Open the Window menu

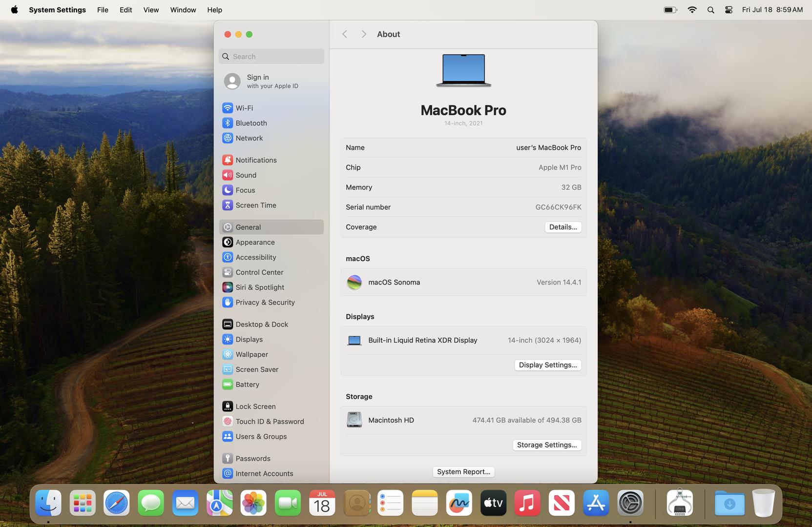183,10
